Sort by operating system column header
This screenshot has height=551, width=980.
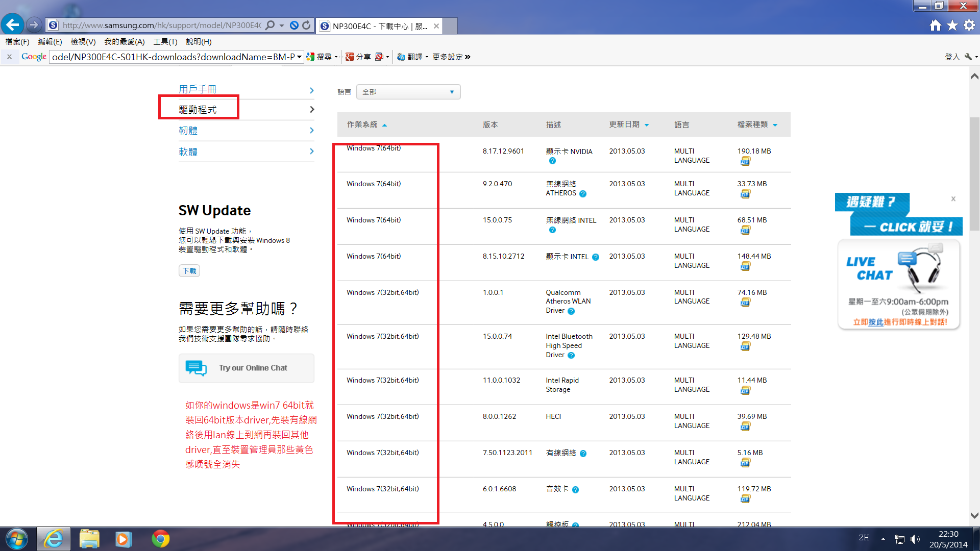click(366, 124)
